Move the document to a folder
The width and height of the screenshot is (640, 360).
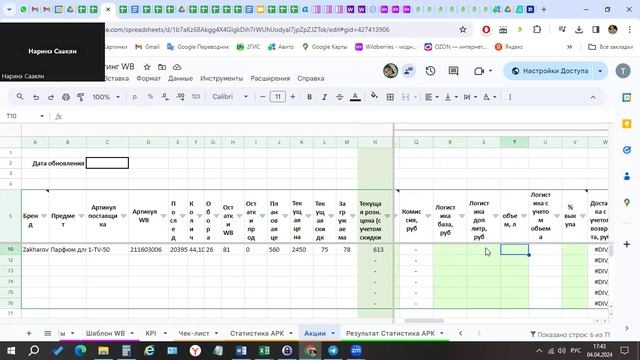coord(162,67)
